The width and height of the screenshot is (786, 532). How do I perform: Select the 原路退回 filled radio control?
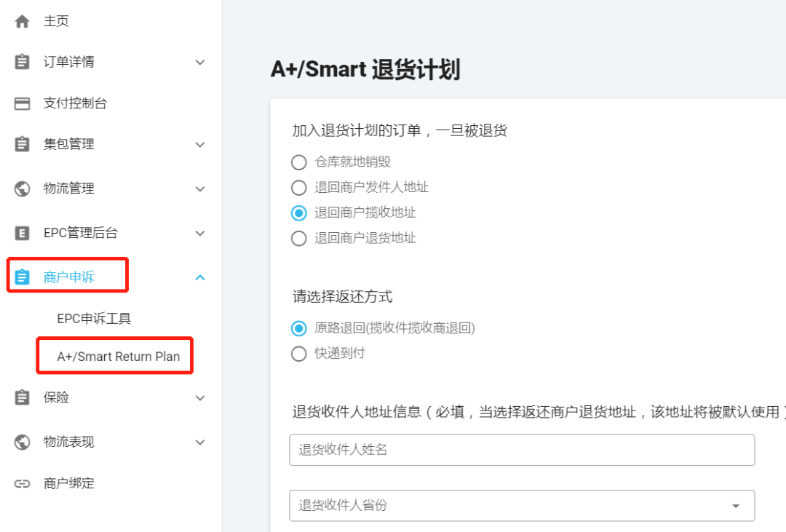pyautogui.click(x=298, y=328)
